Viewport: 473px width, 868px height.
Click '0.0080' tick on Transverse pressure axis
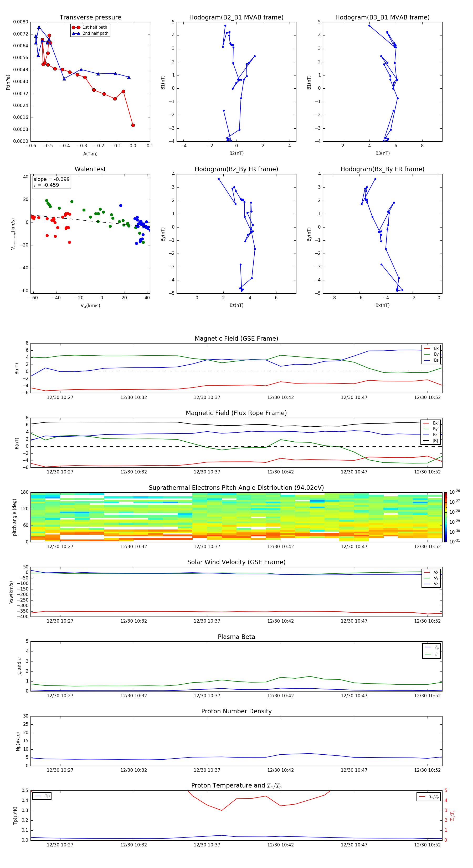20,22
